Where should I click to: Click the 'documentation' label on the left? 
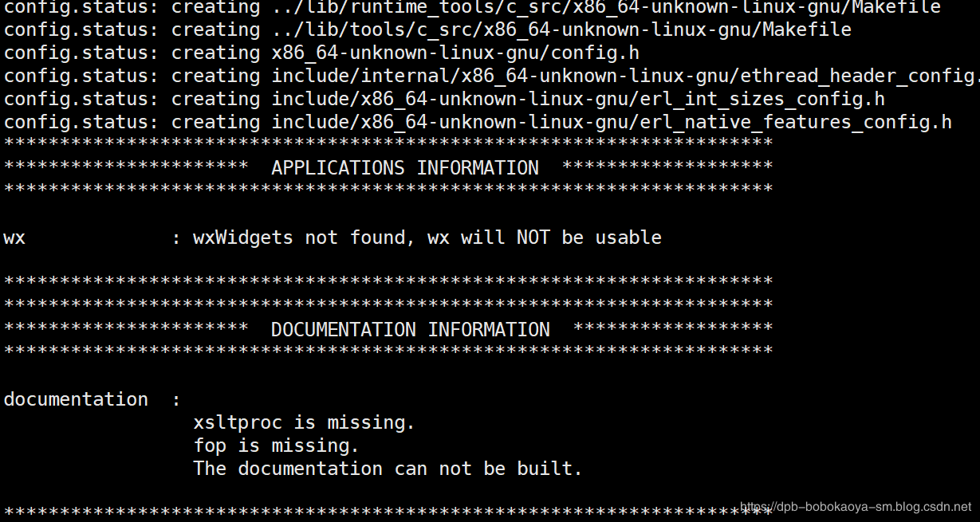pyautogui.click(x=76, y=399)
